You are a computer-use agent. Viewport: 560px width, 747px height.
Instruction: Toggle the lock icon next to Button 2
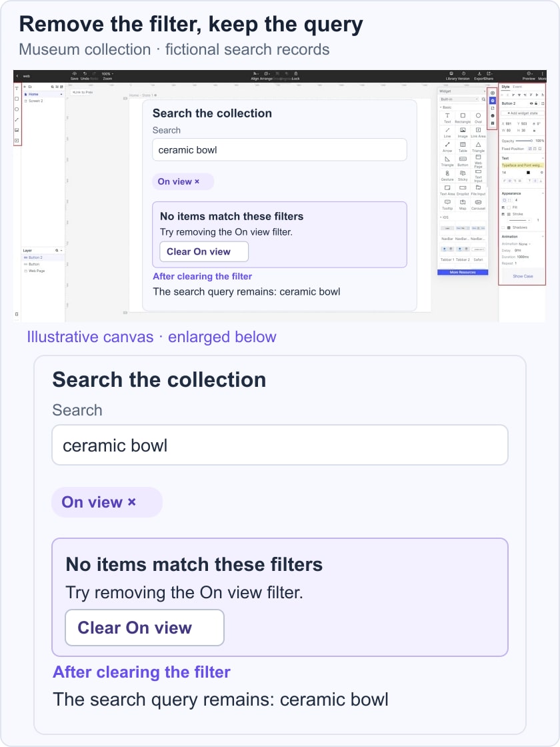coord(536,103)
